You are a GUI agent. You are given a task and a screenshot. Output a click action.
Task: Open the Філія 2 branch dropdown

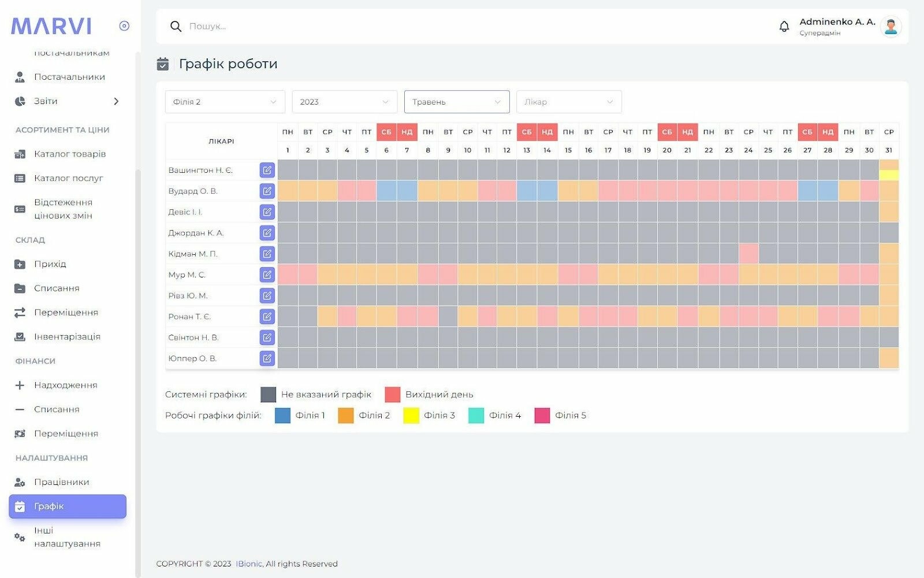225,102
